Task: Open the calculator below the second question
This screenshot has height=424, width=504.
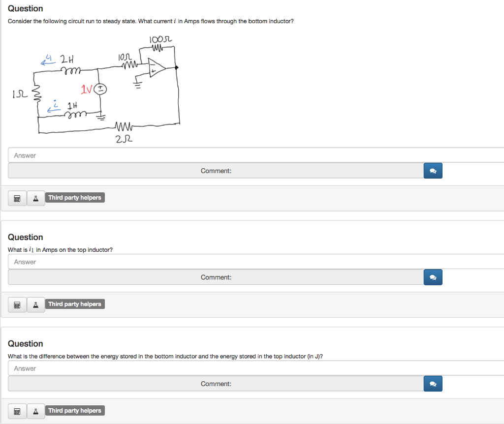Action: 17,304
